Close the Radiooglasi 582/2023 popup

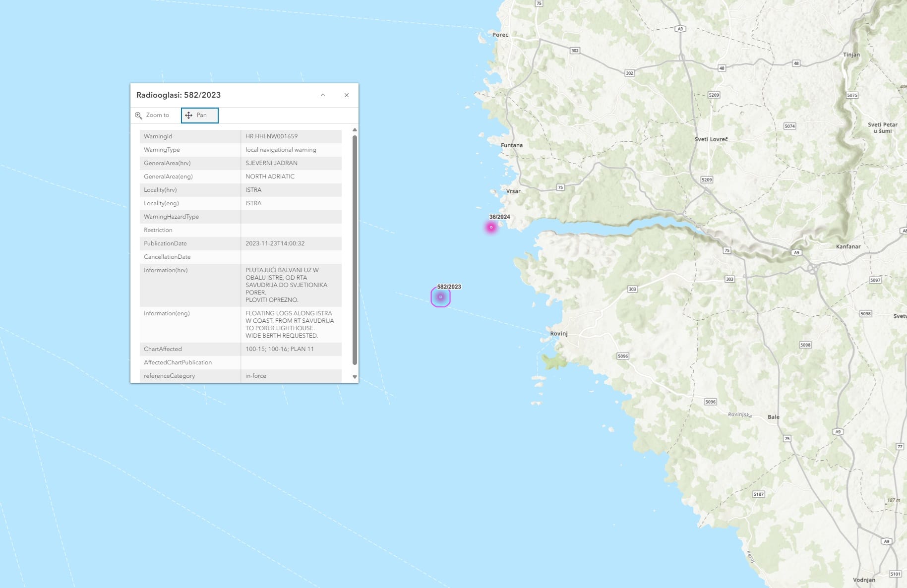(347, 95)
